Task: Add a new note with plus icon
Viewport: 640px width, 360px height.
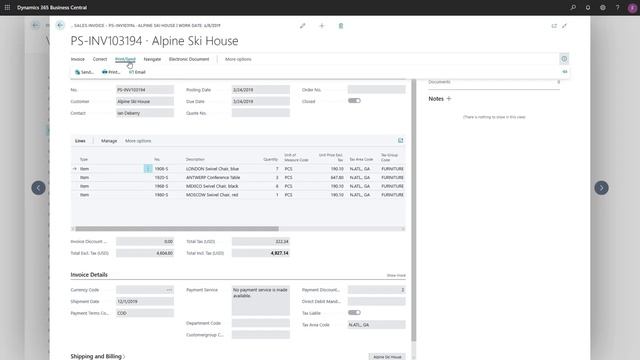Action: point(449,98)
